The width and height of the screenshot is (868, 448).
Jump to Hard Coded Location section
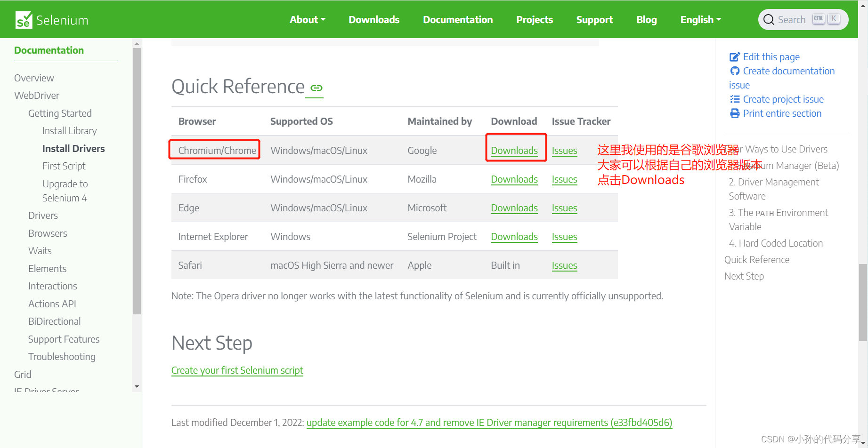pyautogui.click(x=776, y=243)
